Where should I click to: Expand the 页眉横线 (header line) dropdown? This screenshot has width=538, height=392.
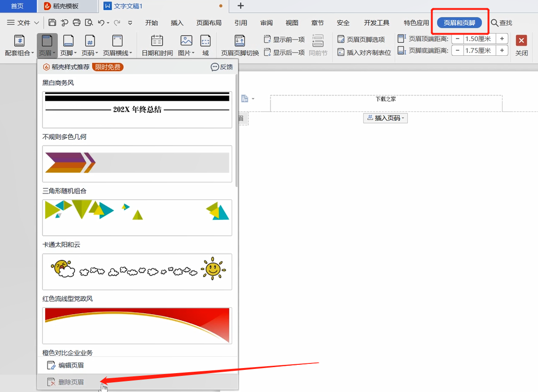pos(117,46)
